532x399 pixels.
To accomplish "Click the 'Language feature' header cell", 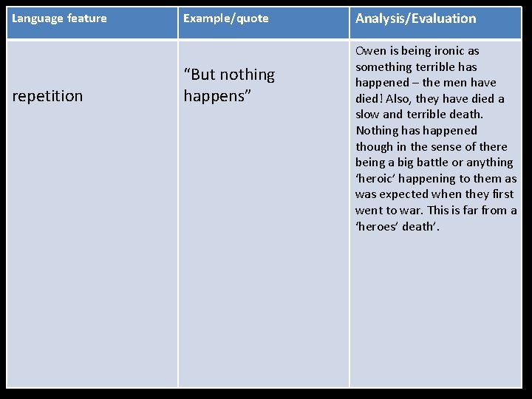I will pos(59,18).
